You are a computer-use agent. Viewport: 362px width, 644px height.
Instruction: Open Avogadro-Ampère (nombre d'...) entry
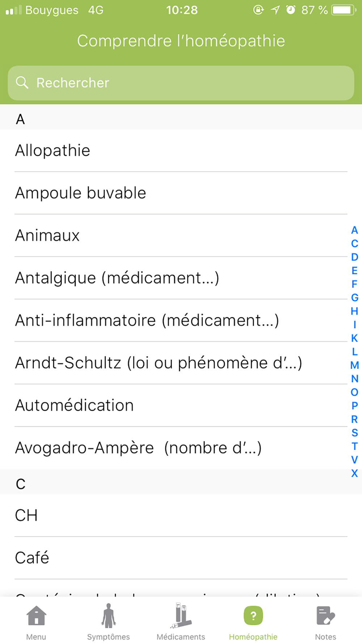tap(181, 448)
